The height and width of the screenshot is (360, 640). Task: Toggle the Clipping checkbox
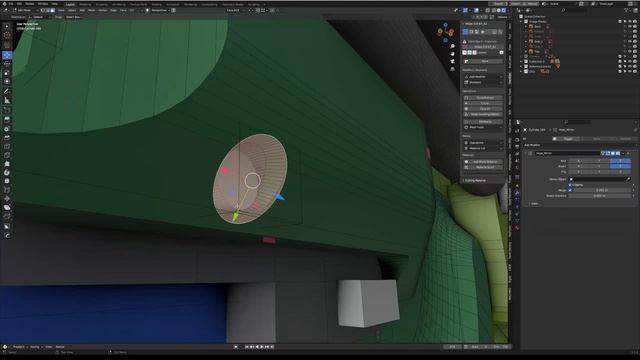pyautogui.click(x=570, y=185)
